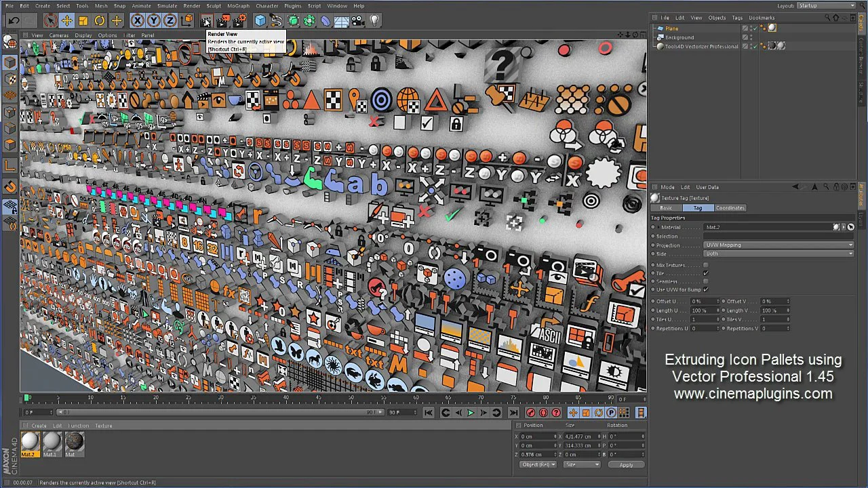
Task: Click the Undo arrow icon
Action: point(14,20)
